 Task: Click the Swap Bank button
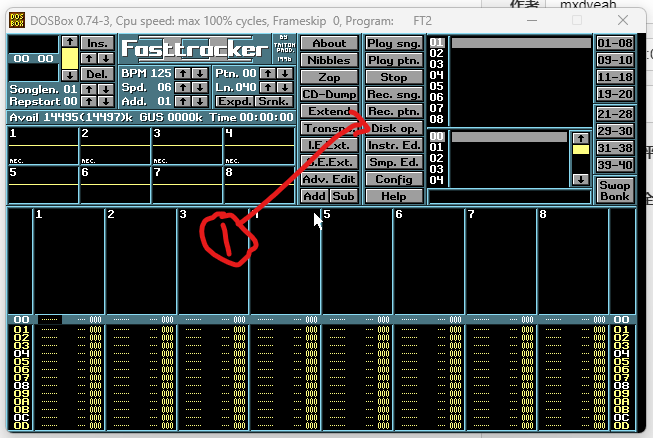point(615,191)
